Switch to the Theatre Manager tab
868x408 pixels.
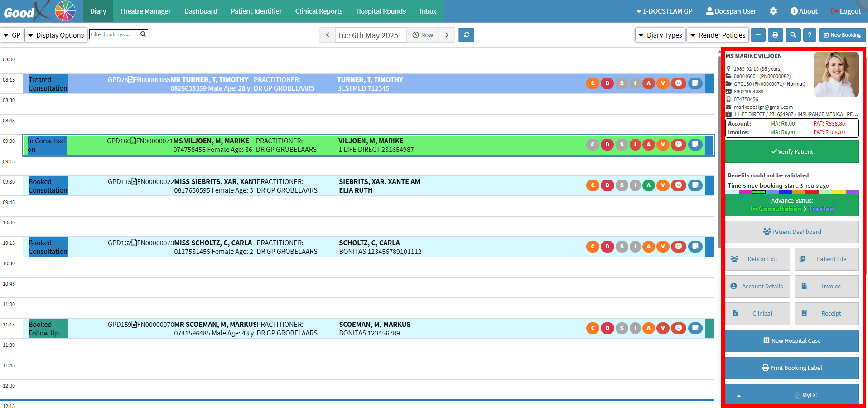click(x=145, y=11)
